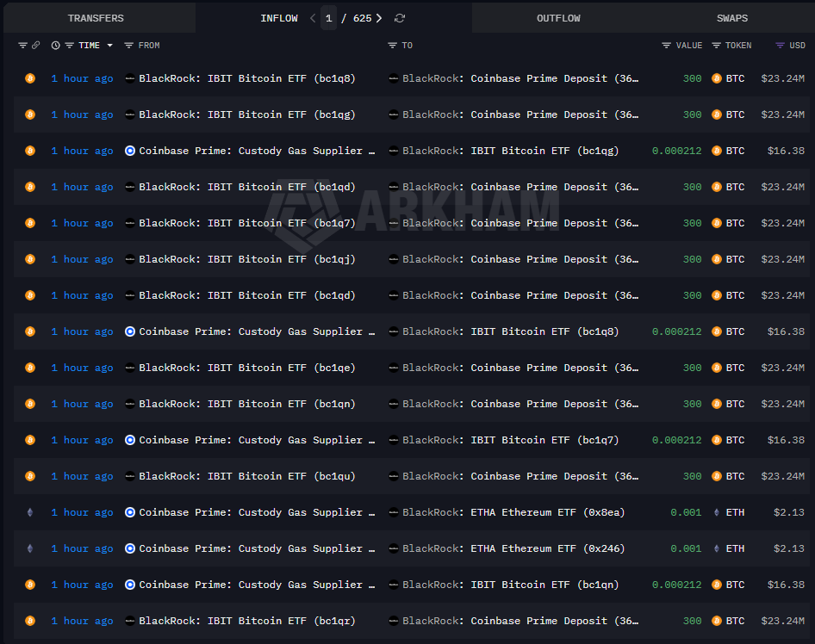Open the TO column filter
The width and height of the screenshot is (815, 644).
(393, 46)
